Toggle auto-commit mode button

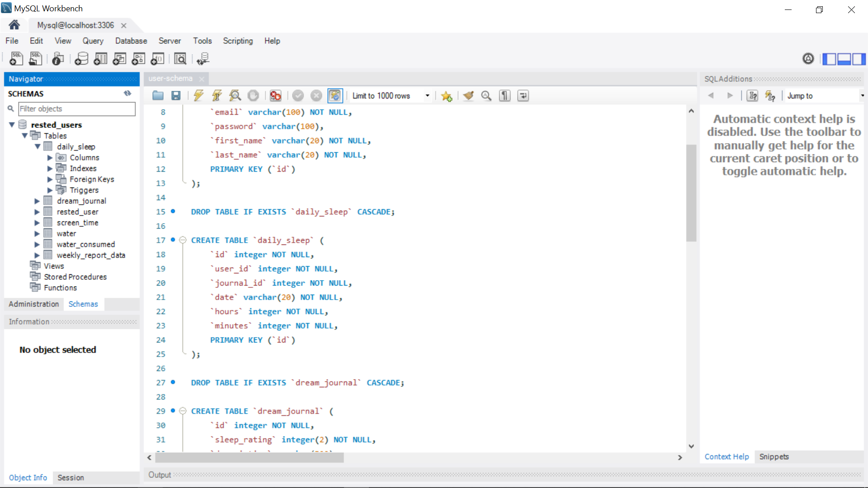[335, 96]
